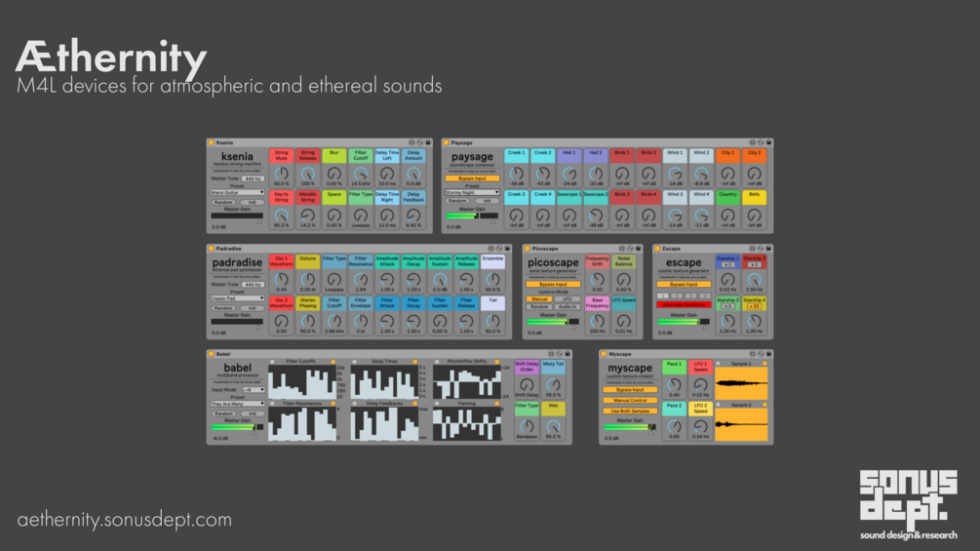The width and height of the screenshot is (980, 551).
Task: Click Ksenia String Mute knob
Action: click(281, 174)
